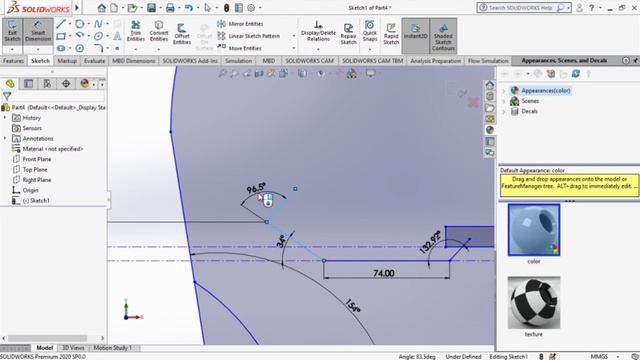The image size is (640, 360).
Task: Click the Print icon
Action: coord(170,7)
